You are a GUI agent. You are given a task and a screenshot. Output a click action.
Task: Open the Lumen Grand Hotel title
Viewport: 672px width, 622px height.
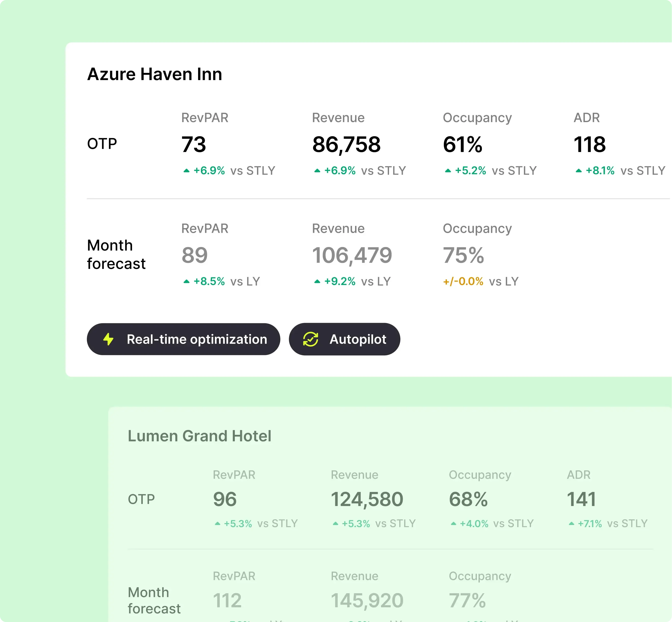click(x=199, y=436)
